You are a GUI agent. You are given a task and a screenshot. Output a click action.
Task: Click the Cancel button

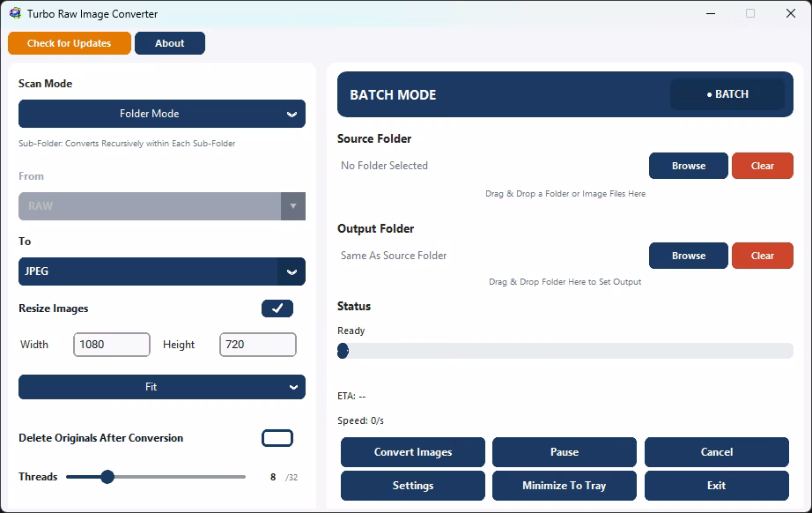pyautogui.click(x=717, y=452)
